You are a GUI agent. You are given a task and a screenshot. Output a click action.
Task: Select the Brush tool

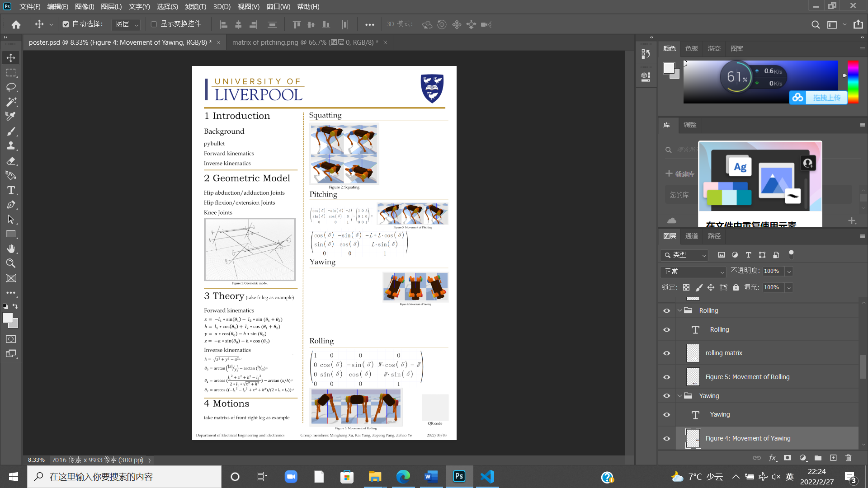(x=11, y=131)
